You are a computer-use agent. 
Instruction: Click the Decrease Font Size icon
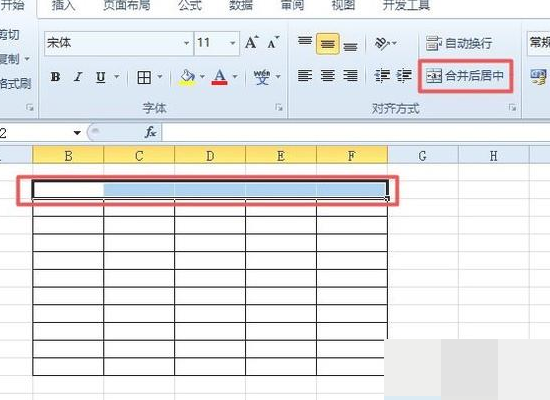(273, 43)
